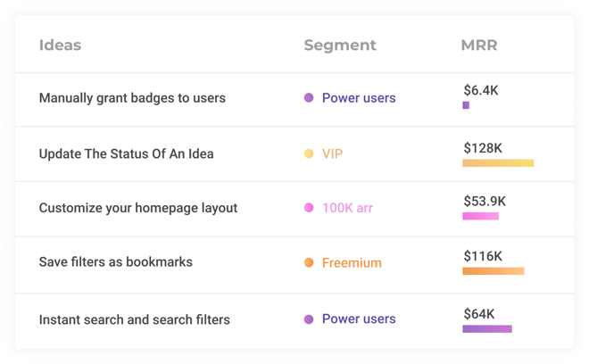The width and height of the screenshot is (589, 364).
Task: Select the VIP segment label
Action: (333, 153)
